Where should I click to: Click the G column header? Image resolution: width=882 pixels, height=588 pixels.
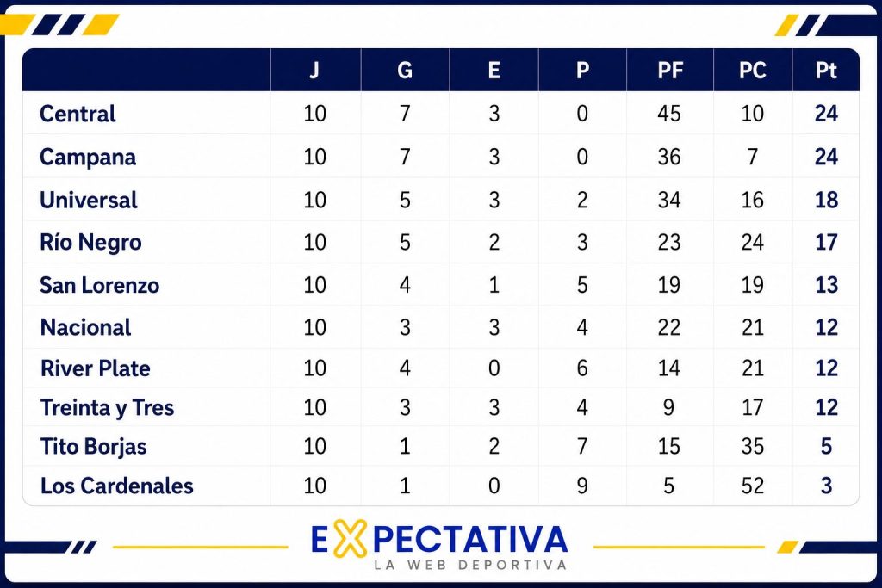click(x=405, y=71)
